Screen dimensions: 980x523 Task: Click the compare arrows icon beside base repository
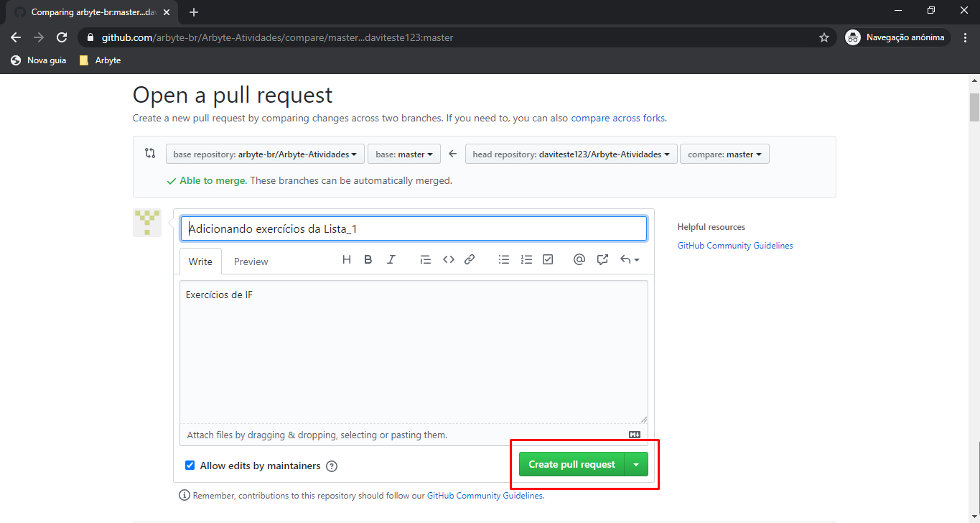[x=150, y=153]
